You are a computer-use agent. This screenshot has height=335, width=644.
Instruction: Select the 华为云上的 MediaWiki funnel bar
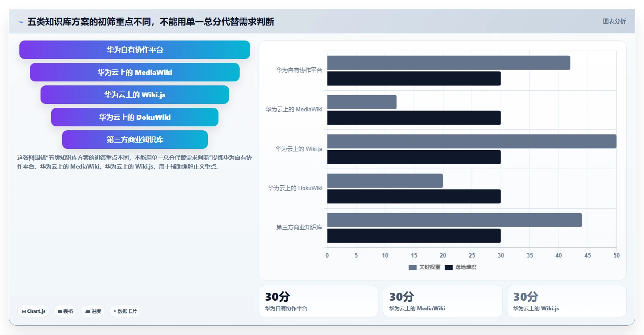pos(135,72)
